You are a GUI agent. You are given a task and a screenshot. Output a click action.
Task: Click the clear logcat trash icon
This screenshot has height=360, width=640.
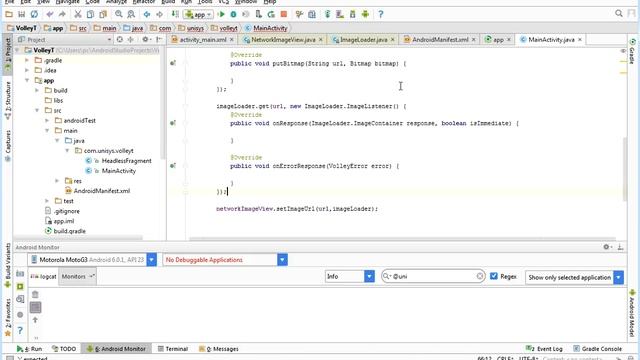click(x=35, y=294)
